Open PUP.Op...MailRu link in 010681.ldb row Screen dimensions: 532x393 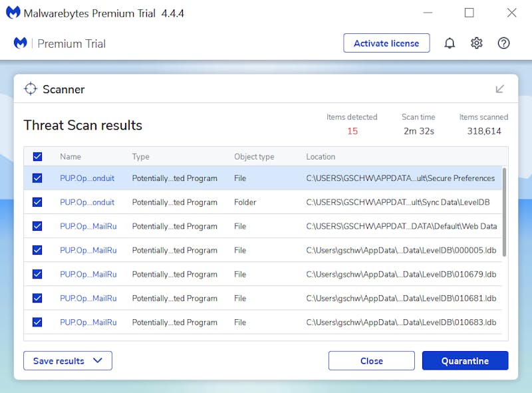(88, 299)
